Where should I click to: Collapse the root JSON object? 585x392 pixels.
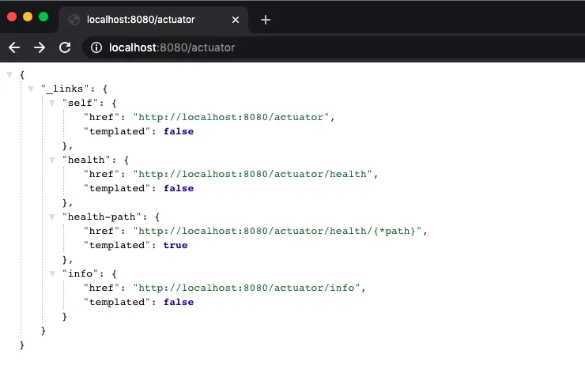point(9,74)
